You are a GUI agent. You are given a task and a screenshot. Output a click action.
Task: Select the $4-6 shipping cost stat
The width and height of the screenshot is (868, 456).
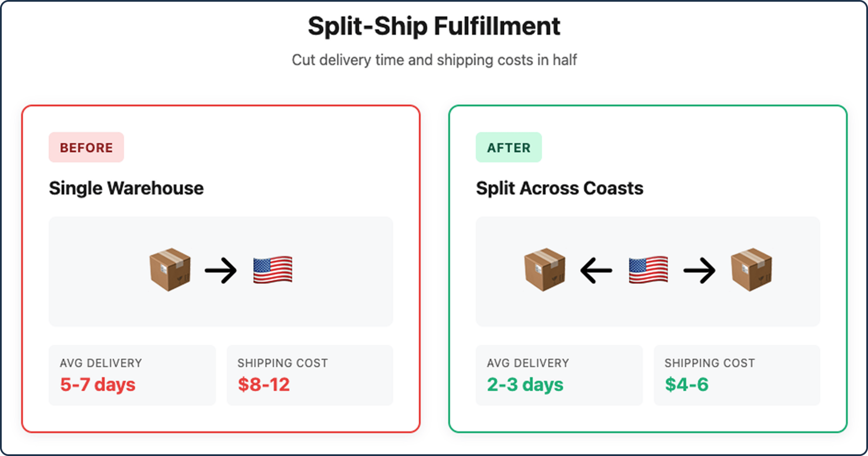click(x=687, y=385)
